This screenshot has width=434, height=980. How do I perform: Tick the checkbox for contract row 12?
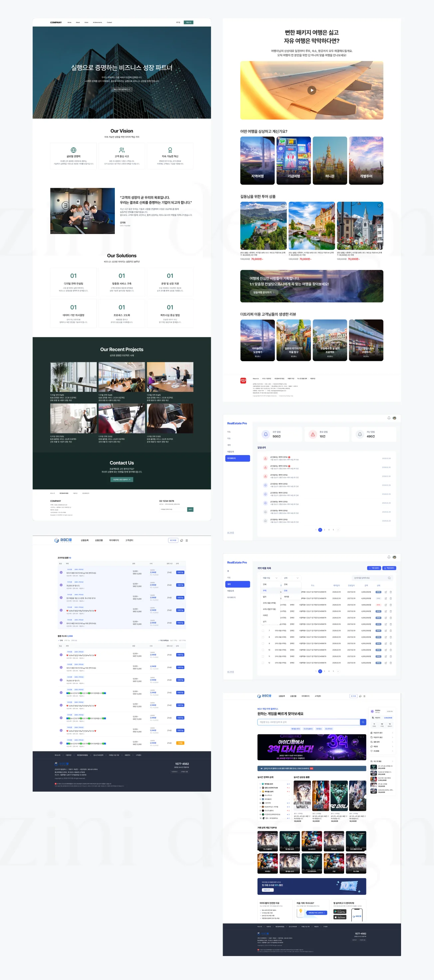click(263, 663)
